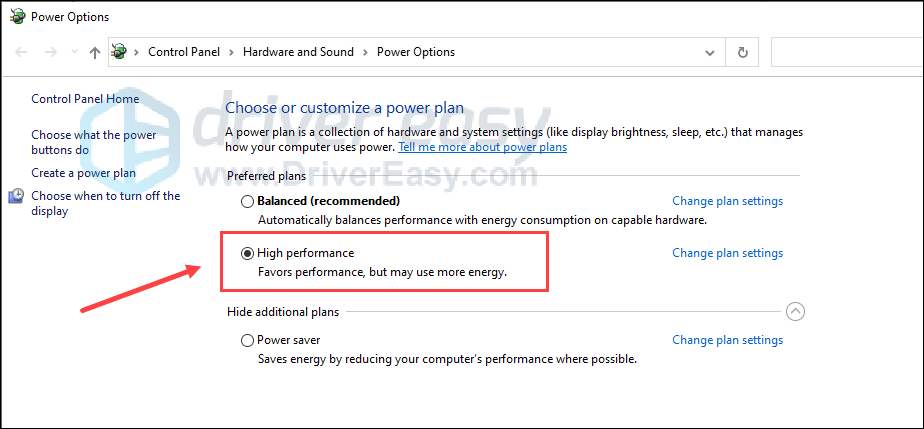Click the Power Options icon in address bar
This screenshot has height=429, width=924.
click(x=120, y=52)
